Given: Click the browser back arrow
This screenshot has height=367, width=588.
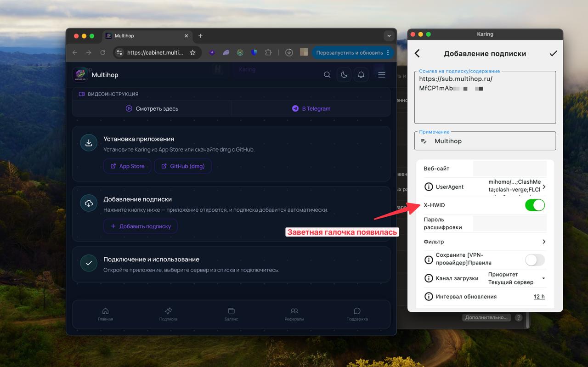Looking at the screenshot, I should (x=75, y=53).
